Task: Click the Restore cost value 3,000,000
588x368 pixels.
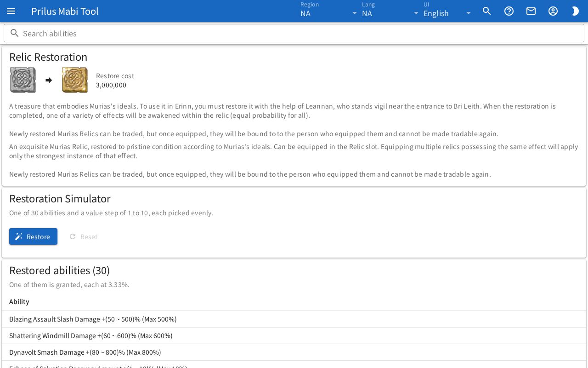Action: (111, 85)
